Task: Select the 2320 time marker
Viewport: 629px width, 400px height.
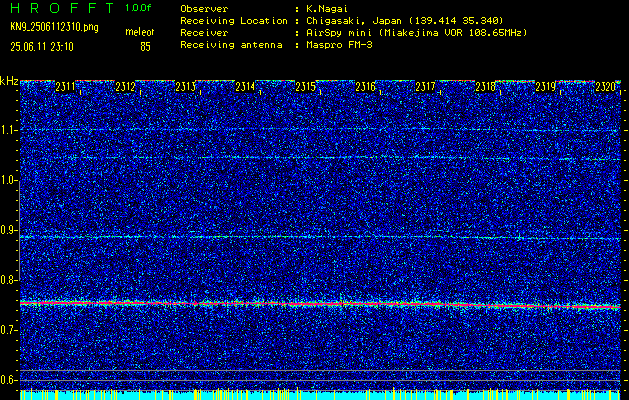Action: [x=605, y=86]
